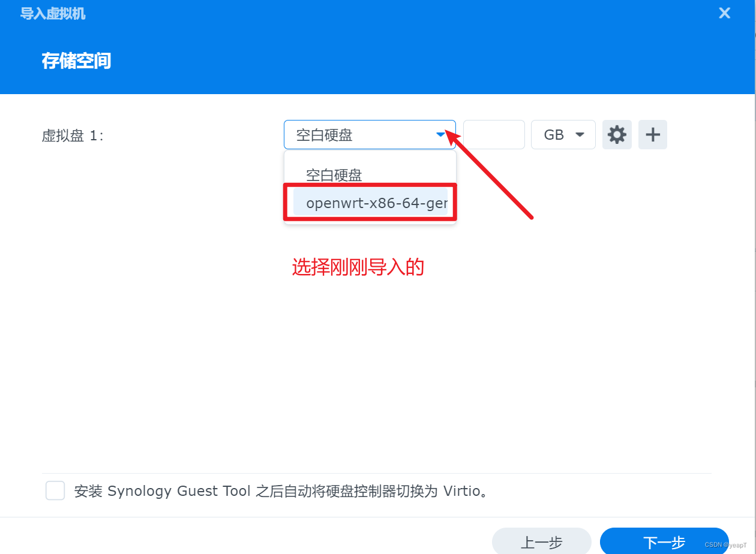Open virtual disk settings gear icon
The width and height of the screenshot is (756, 554).
[617, 134]
